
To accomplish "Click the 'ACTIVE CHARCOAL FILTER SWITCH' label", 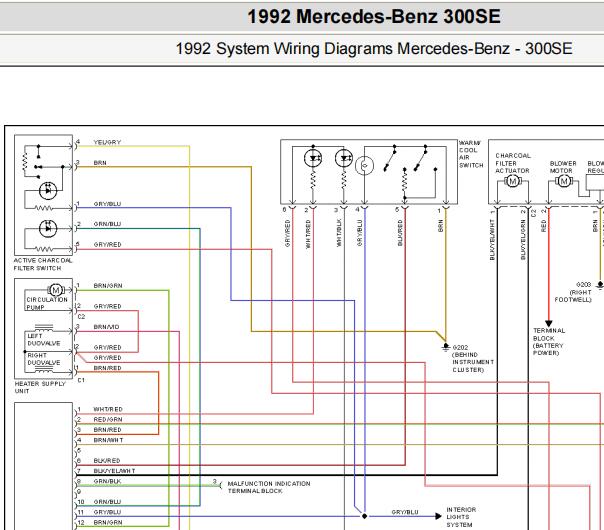I will tap(43, 264).
